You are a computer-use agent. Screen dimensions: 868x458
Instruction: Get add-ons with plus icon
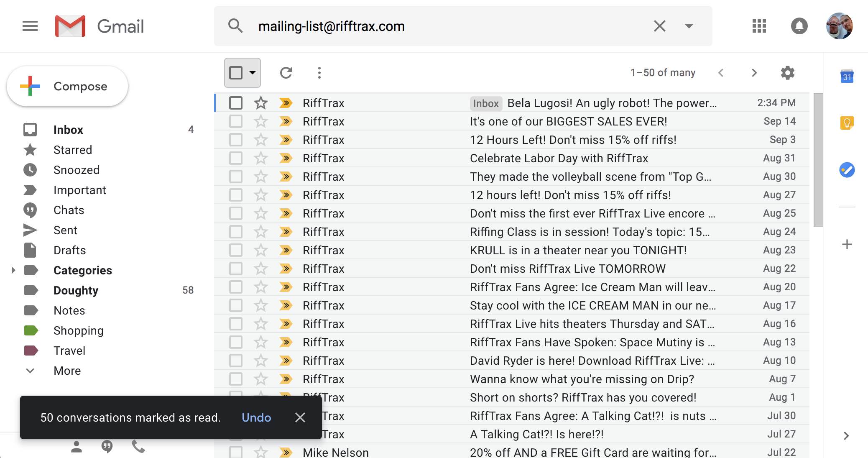(x=847, y=244)
